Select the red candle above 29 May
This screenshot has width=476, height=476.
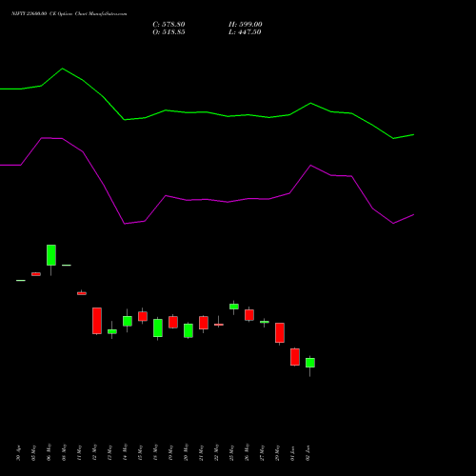coord(280,333)
